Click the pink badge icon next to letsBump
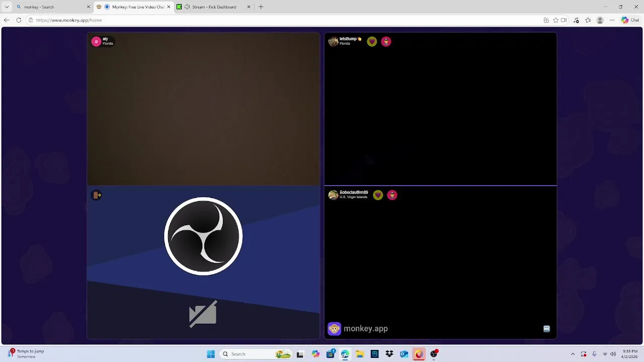 point(386,41)
